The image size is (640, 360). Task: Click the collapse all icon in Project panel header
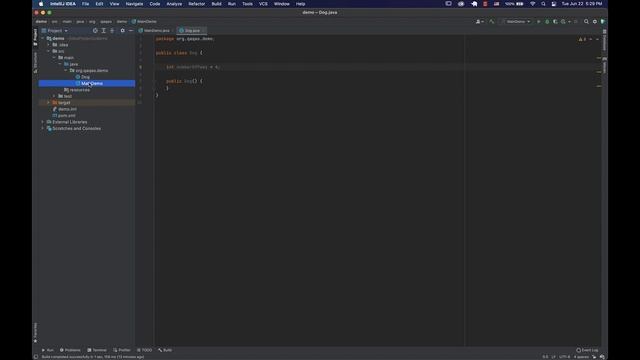point(112,31)
